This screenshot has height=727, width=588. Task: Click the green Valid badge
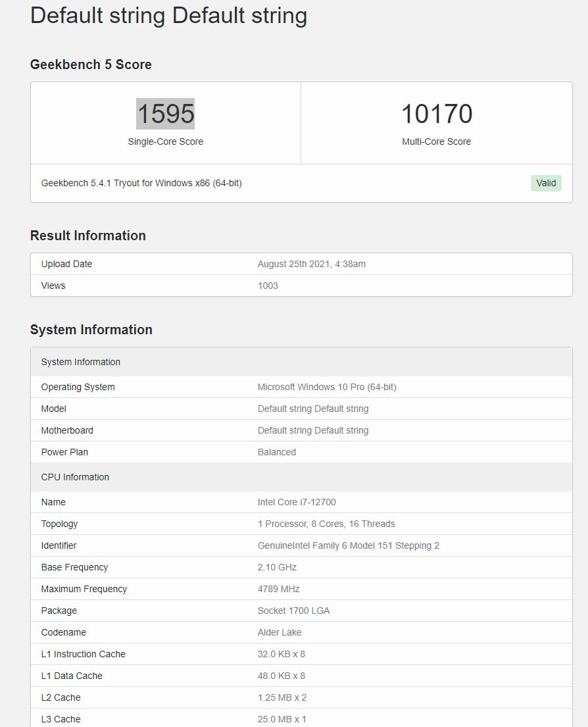546,183
